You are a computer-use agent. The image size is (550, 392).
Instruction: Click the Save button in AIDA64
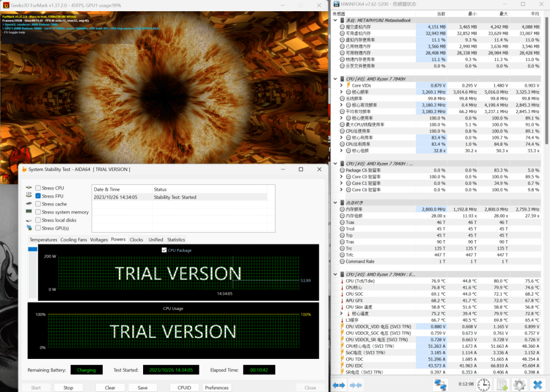coord(143,387)
